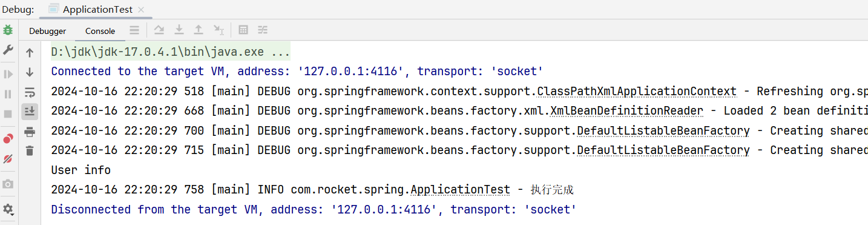Rerun ApplicationTest with the debug bug icon
Viewport: 868px width, 225px height.
[x=8, y=30]
